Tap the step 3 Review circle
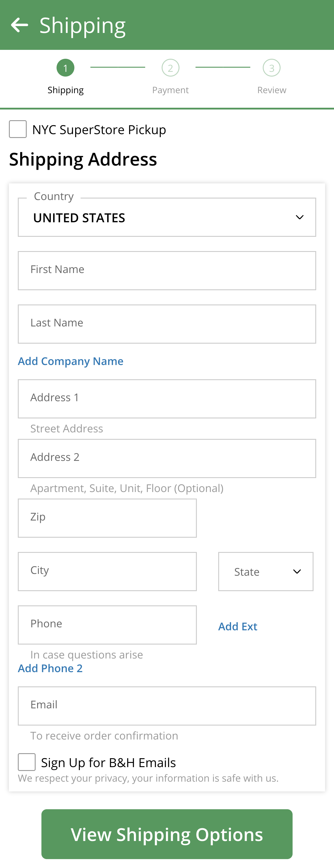 271,68
